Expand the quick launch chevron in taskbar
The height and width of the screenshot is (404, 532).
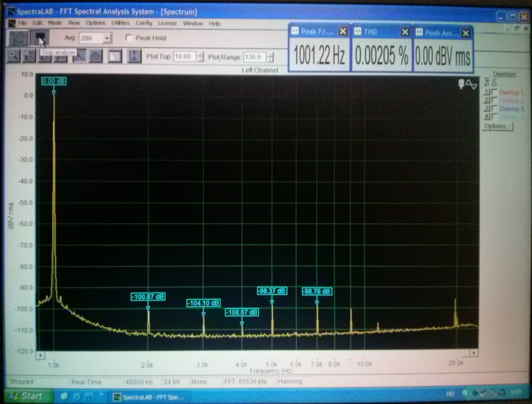pyautogui.click(x=101, y=394)
